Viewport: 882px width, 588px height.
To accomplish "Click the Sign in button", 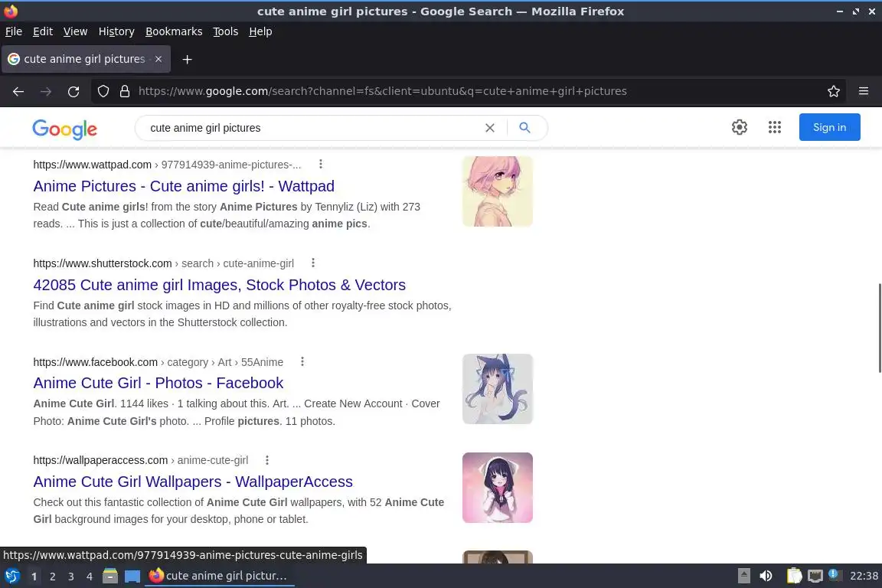I will (x=829, y=127).
